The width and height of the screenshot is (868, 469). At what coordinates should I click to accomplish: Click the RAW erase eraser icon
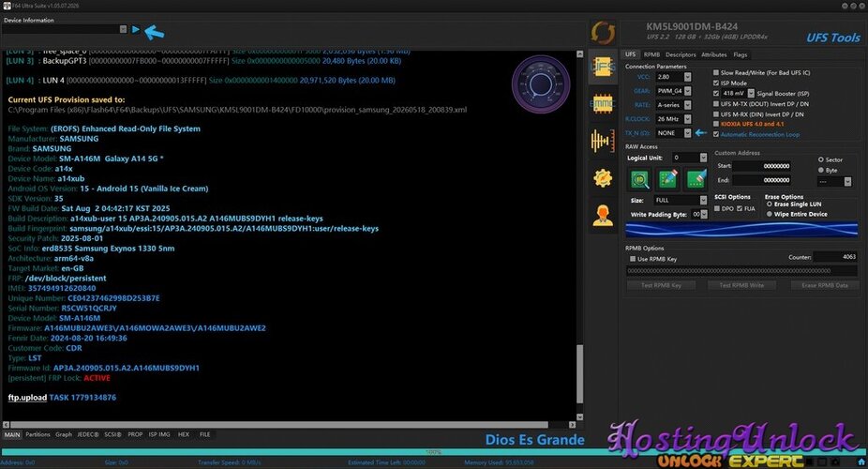[x=696, y=179]
